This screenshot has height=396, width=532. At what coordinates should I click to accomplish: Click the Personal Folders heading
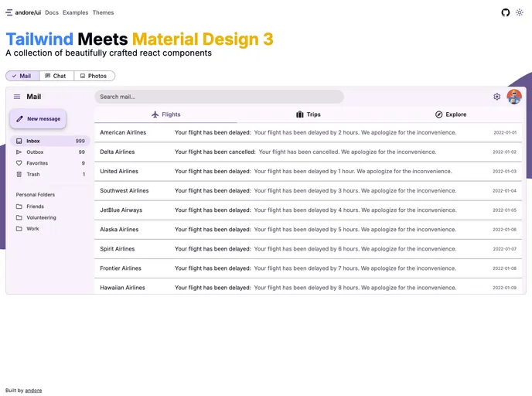coord(36,195)
